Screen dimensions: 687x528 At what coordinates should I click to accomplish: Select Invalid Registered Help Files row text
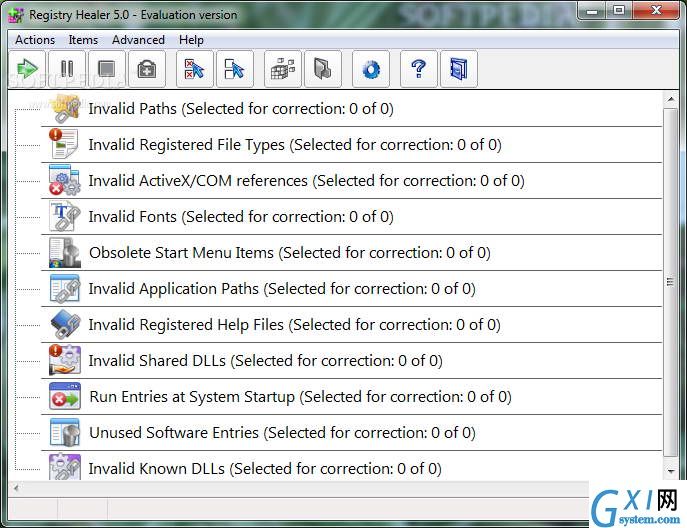coord(294,324)
